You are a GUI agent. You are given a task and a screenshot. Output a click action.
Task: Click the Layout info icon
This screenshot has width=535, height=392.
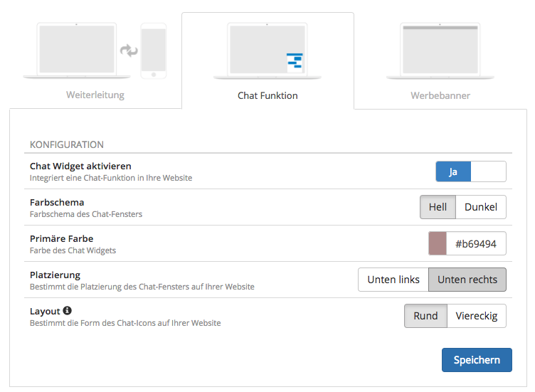pyautogui.click(x=67, y=310)
